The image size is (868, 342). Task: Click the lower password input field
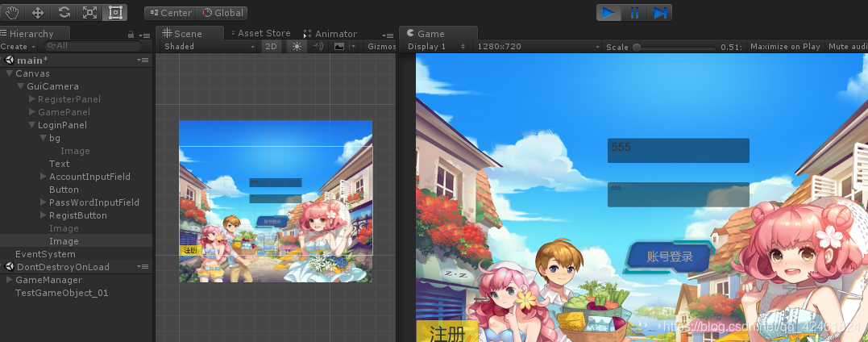click(x=678, y=194)
